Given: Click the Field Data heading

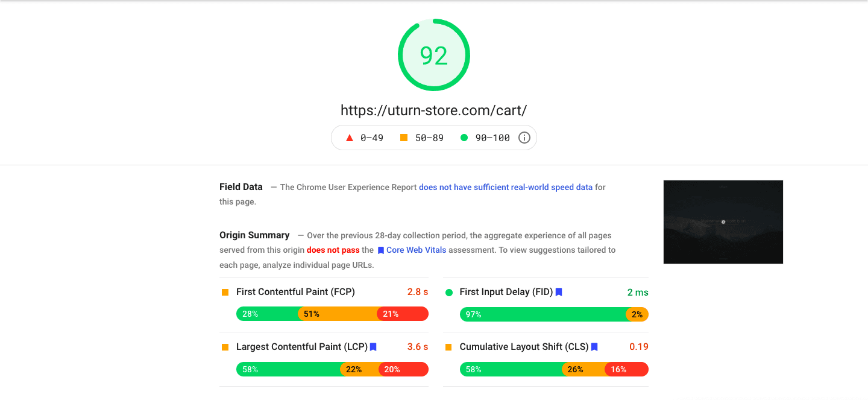Looking at the screenshot, I should (241, 187).
